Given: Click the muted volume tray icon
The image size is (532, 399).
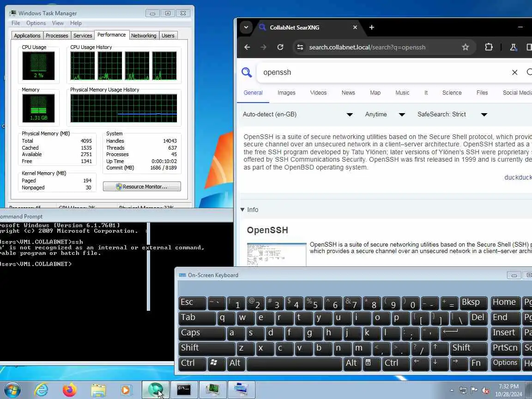Looking at the screenshot, I should click(x=485, y=391).
